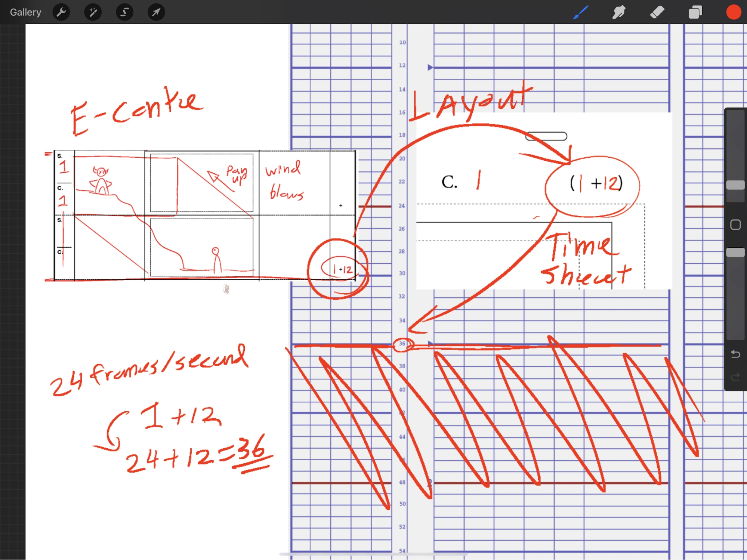Open the red active color picker

733,12
